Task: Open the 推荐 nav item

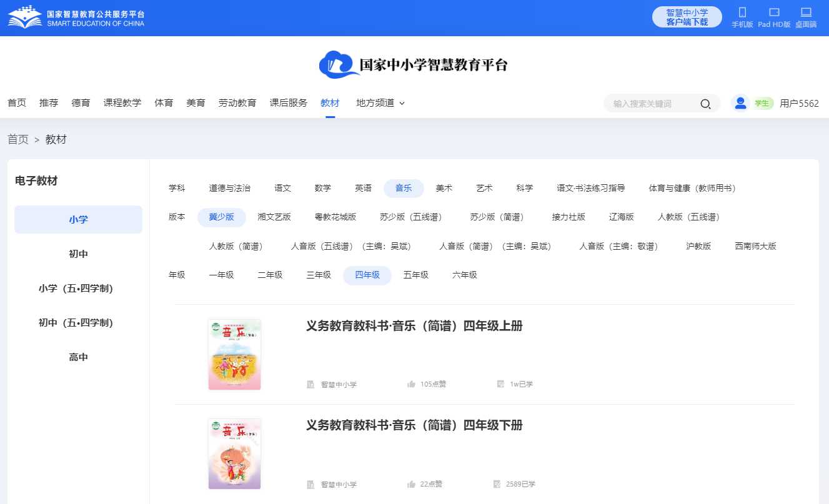Action: click(x=49, y=103)
